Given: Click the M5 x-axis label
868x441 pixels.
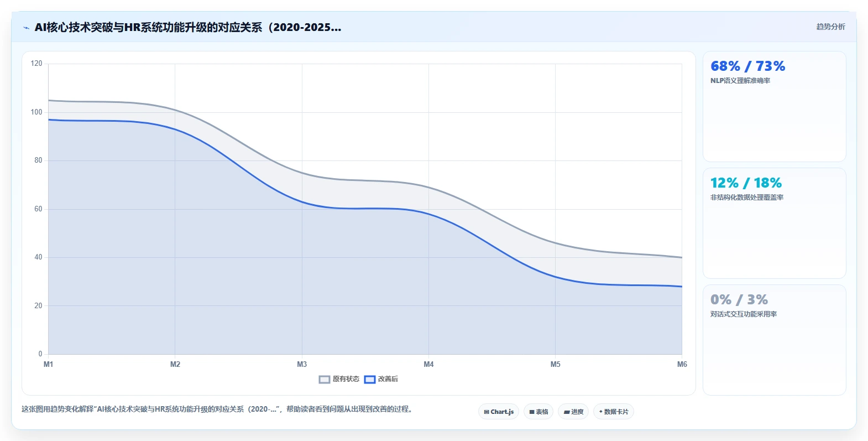Looking at the screenshot, I should pos(555,364).
